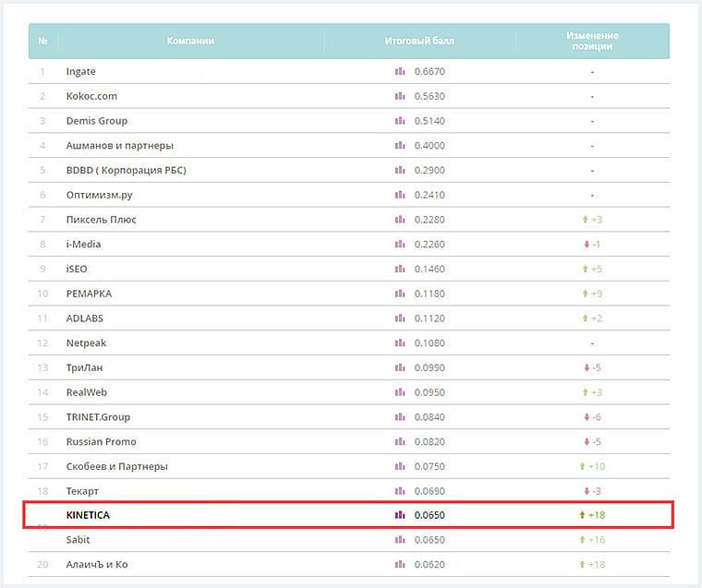Click the АлаичЪ и Ко company name
This screenshot has width=702, height=588.
click(x=97, y=564)
